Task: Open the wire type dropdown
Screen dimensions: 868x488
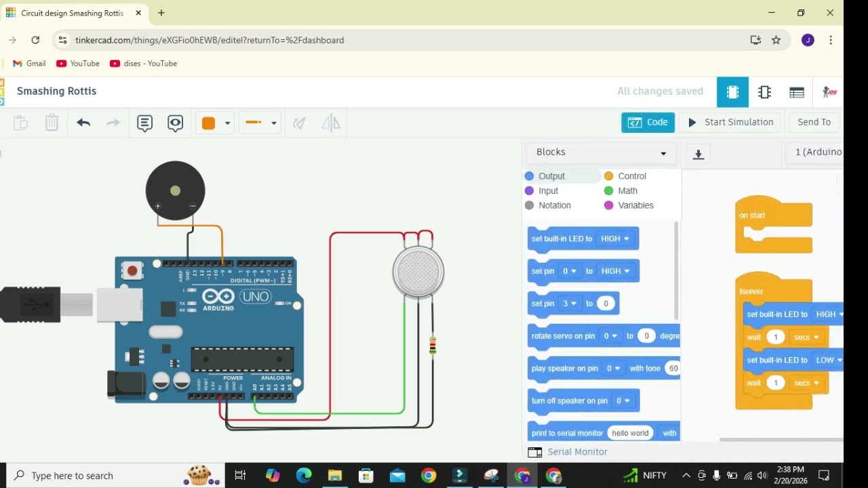Action: [261, 123]
